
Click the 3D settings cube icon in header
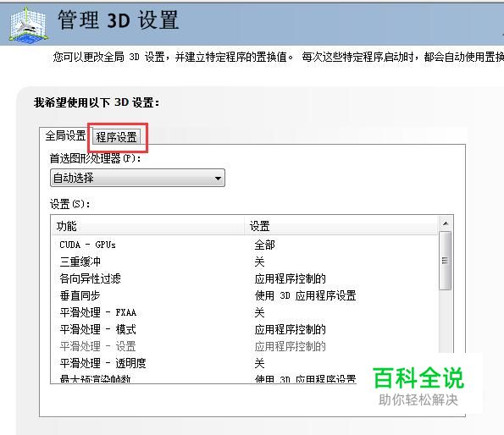tap(29, 25)
